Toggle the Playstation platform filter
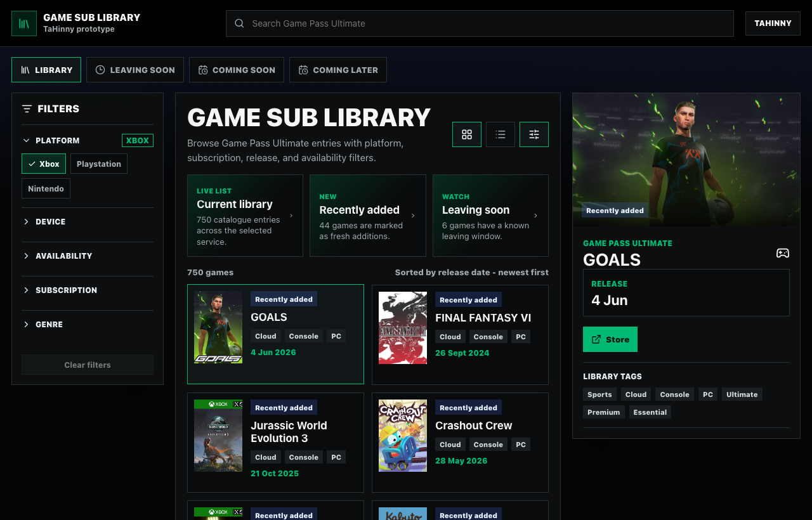Viewport: 812px width, 520px height. pos(99,164)
